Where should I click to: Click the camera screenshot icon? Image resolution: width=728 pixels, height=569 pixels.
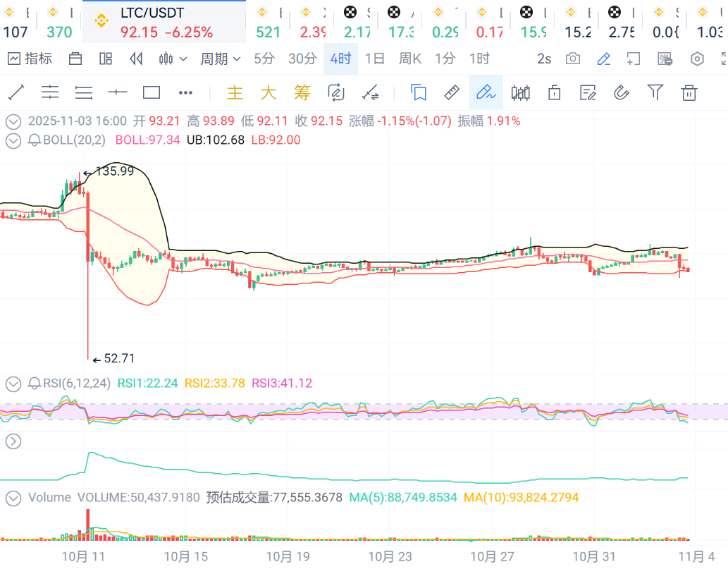tap(573, 59)
